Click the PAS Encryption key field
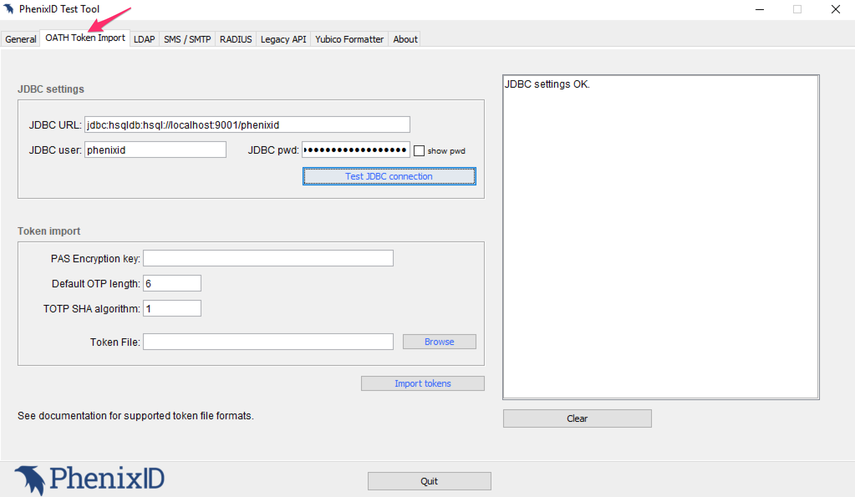The width and height of the screenshot is (855, 497). [x=268, y=258]
